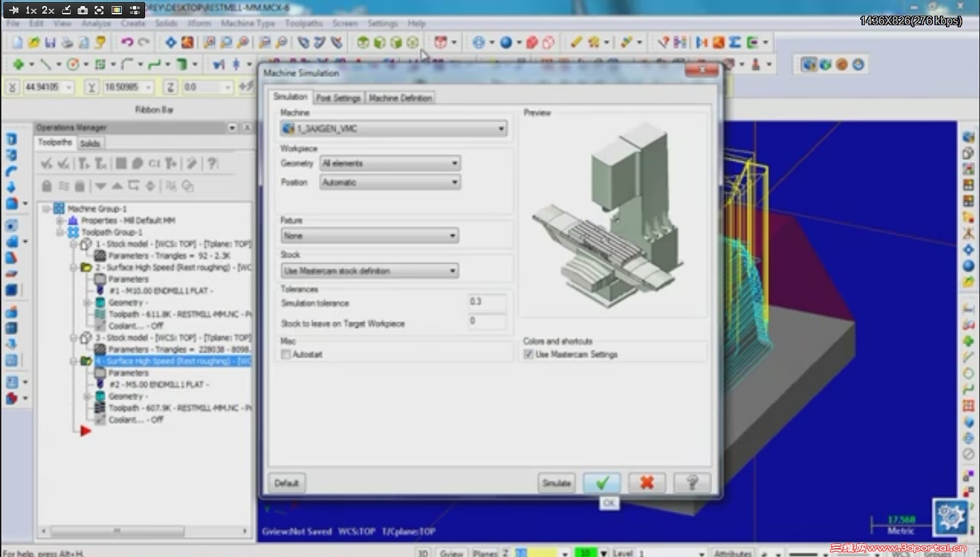
Task: Click Move insert arrow up icon
Action: point(117,186)
